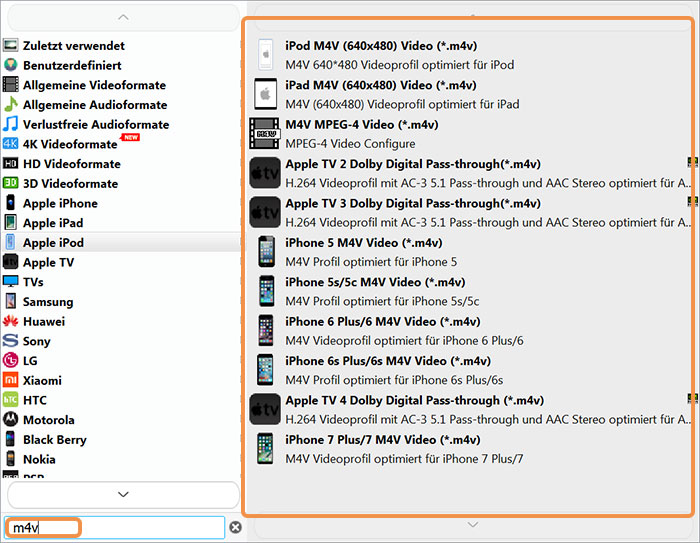Click the down chevron below profile list
This screenshot has height=543, width=700.
[x=473, y=525]
